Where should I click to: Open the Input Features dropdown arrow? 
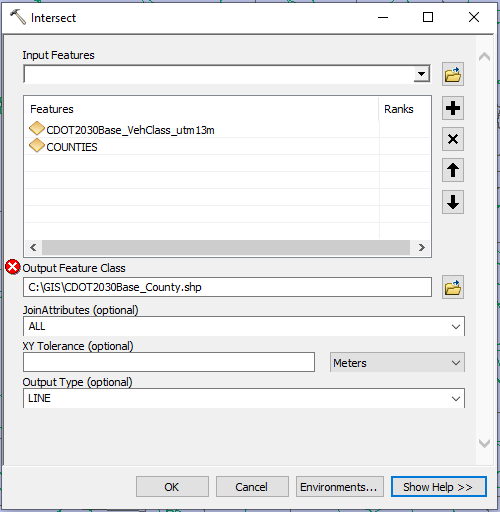(422, 74)
